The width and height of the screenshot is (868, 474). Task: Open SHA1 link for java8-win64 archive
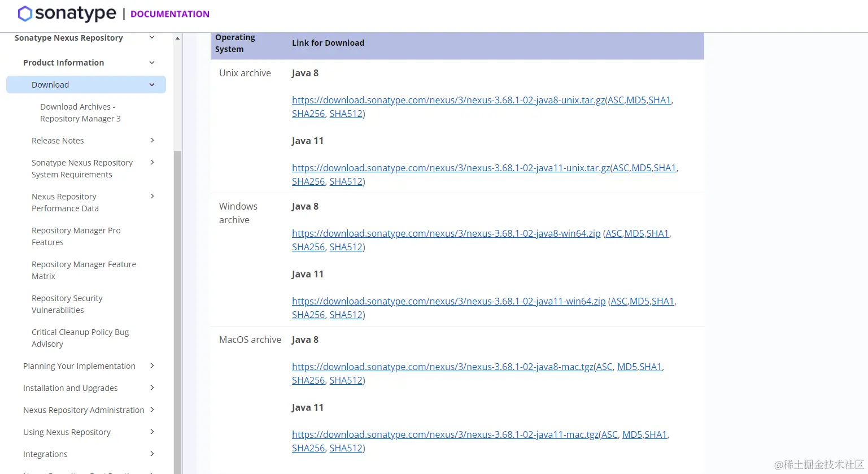[657, 233]
